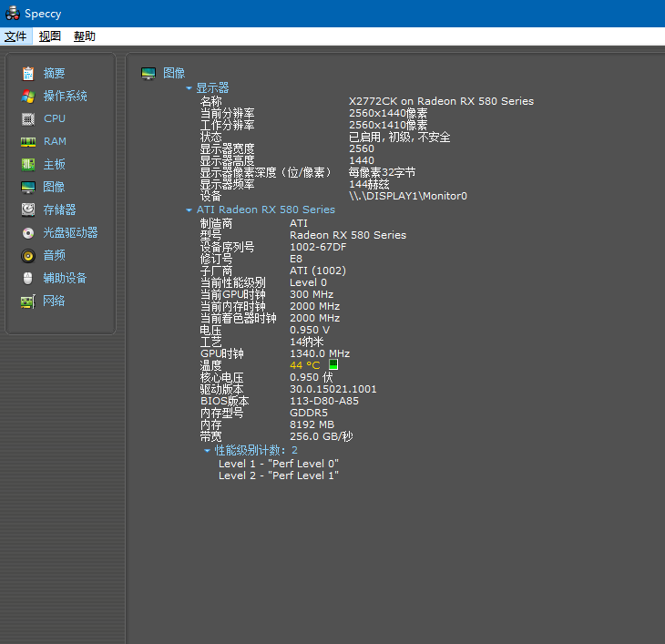Screen dimensions: 665x644
Task: Select the 图像 graphics sidebar entry
Action: (54, 187)
